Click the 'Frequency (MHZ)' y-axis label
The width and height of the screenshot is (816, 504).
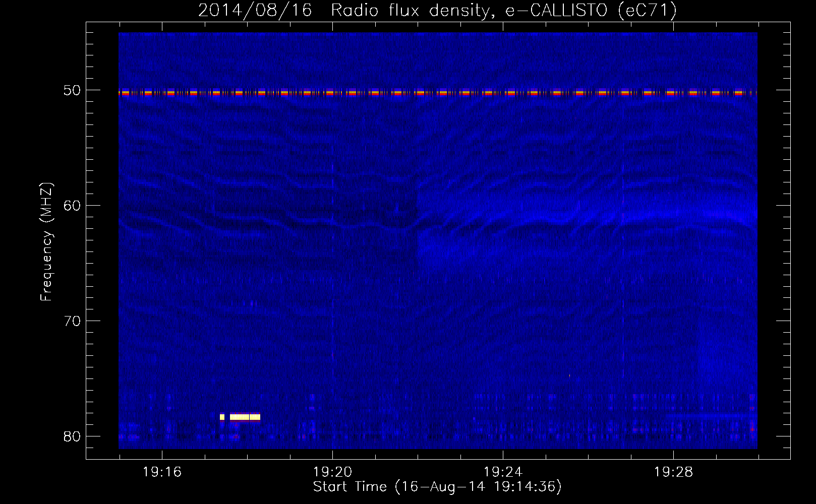pos(46,242)
